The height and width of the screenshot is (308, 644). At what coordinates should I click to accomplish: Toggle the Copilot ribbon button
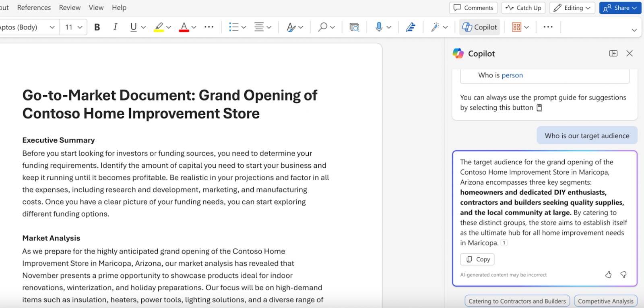click(x=480, y=27)
